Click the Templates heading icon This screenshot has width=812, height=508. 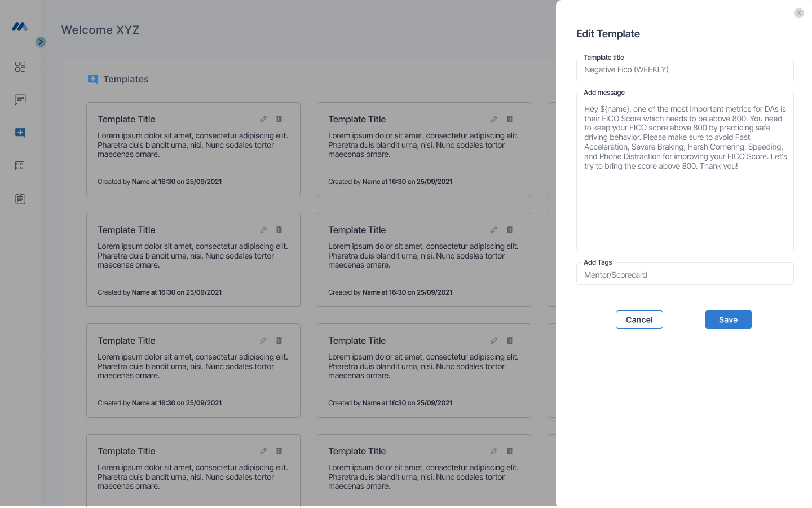93,79
